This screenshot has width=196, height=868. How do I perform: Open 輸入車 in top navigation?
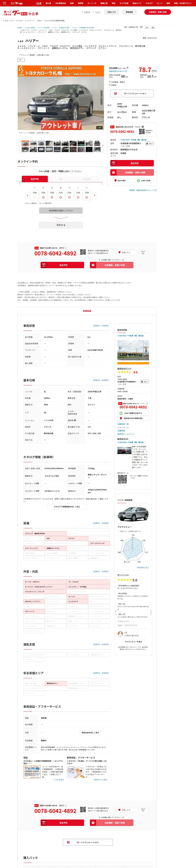pyautogui.click(x=48, y=3)
